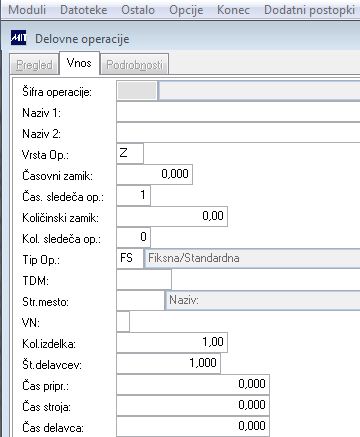Open the Datoteke menu
The height and width of the screenshot is (437, 360).
click(x=84, y=10)
